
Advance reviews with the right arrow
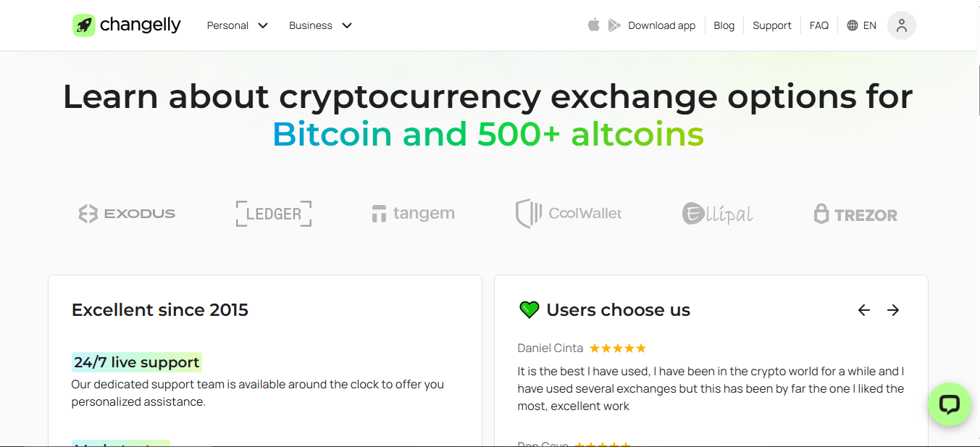pyautogui.click(x=892, y=309)
